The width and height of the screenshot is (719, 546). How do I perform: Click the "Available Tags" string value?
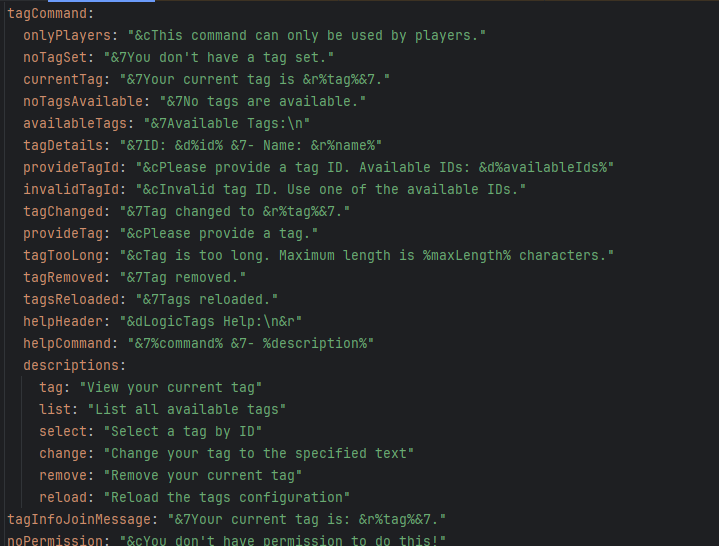click(x=227, y=123)
